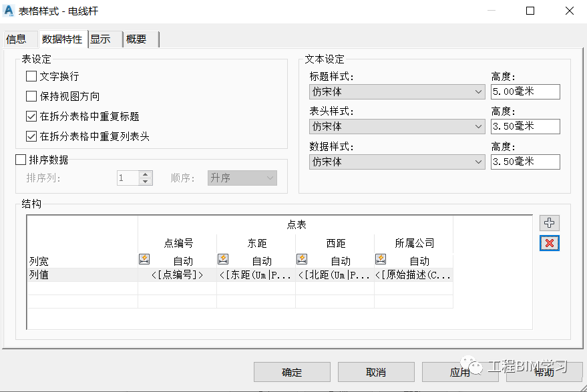Open the 标题样式 dropdown
The width and height of the screenshot is (587, 392).
[397, 91]
